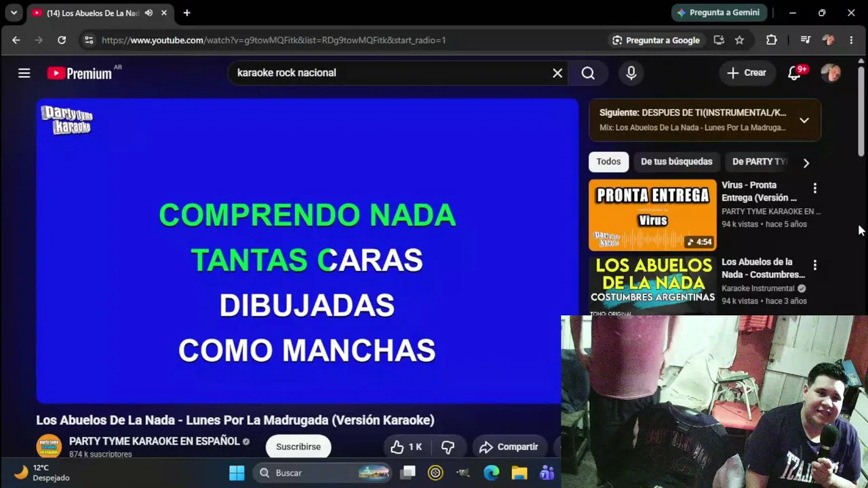
Task: Open Microsoft Teams from the taskbar
Action: click(547, 472)
